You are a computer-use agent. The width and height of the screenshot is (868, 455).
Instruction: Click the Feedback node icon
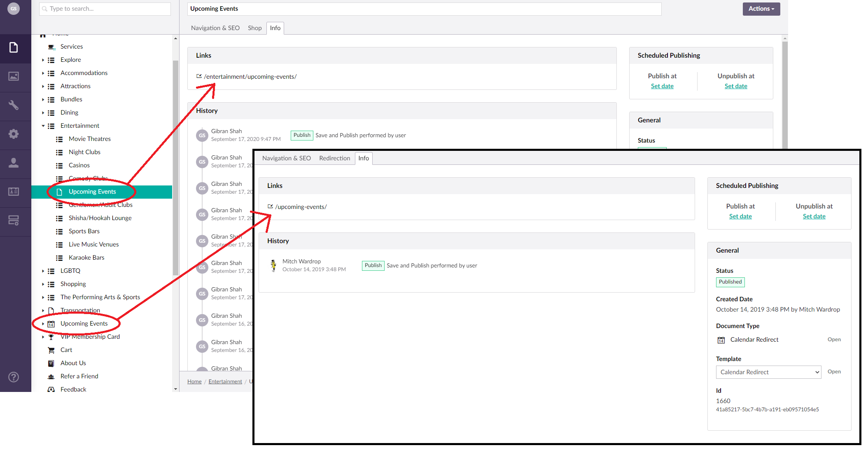click(x=51, y=389)
